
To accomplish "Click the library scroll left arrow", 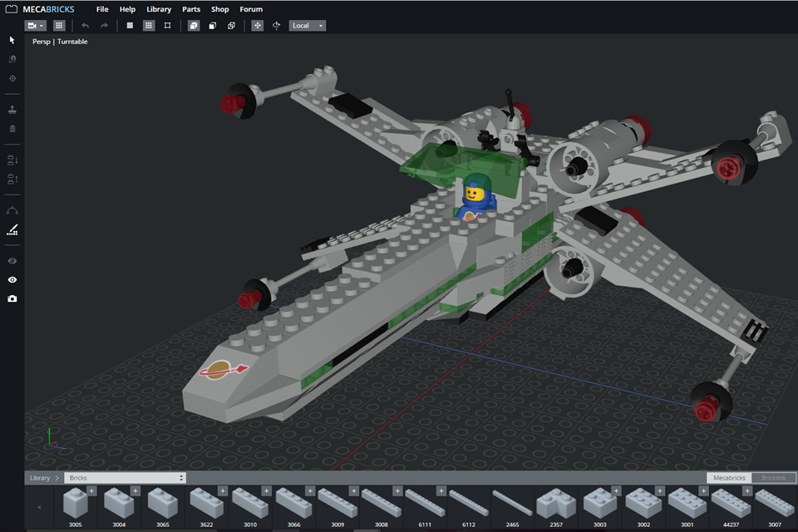I will 39,507.
